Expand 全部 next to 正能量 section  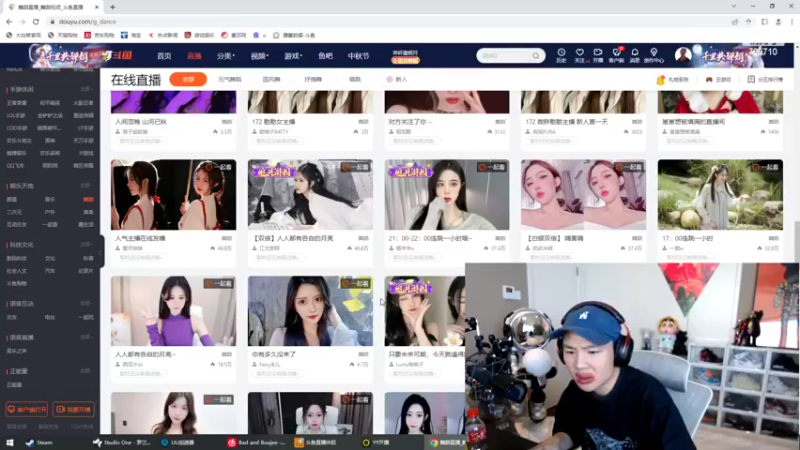pyautogui.click(x=86, y=371)
